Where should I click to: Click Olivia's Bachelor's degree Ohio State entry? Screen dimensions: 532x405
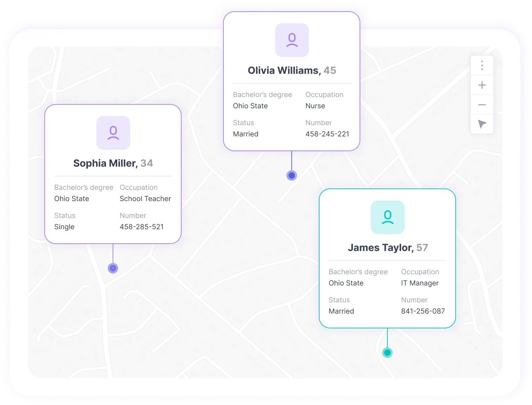(x=250, y=106)
